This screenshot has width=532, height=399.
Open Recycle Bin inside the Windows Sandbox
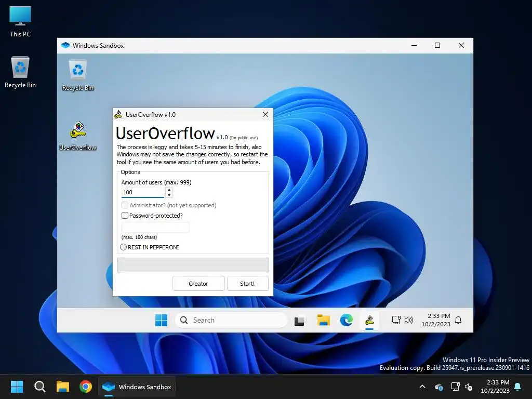78,75
